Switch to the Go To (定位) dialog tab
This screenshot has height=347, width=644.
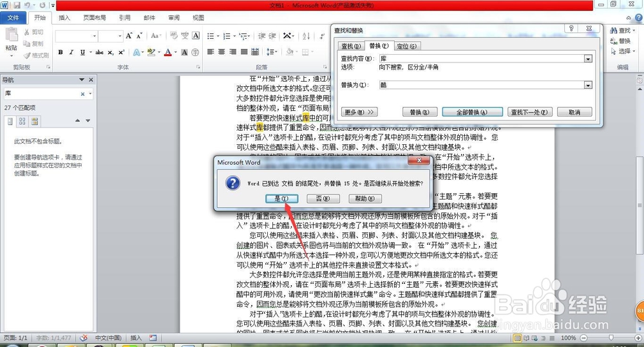click(x=406, y=46)
